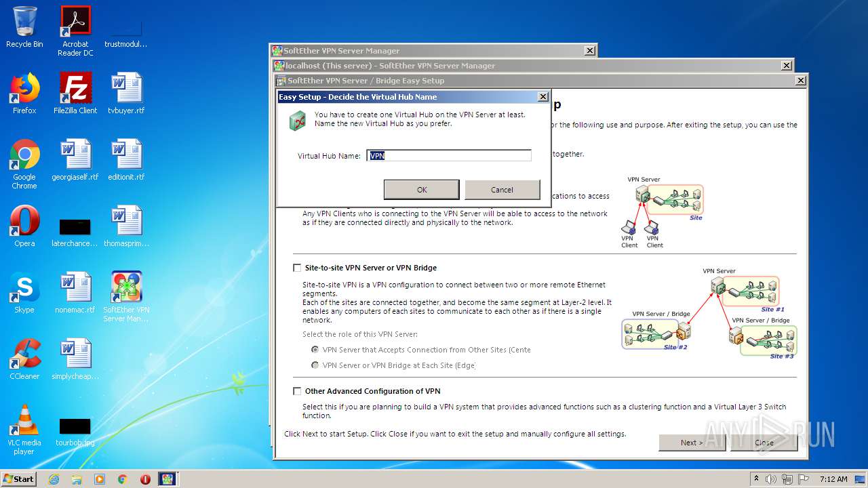Open Skype desktop shortcut
The image size is (868, 488).
coord(24,293)
